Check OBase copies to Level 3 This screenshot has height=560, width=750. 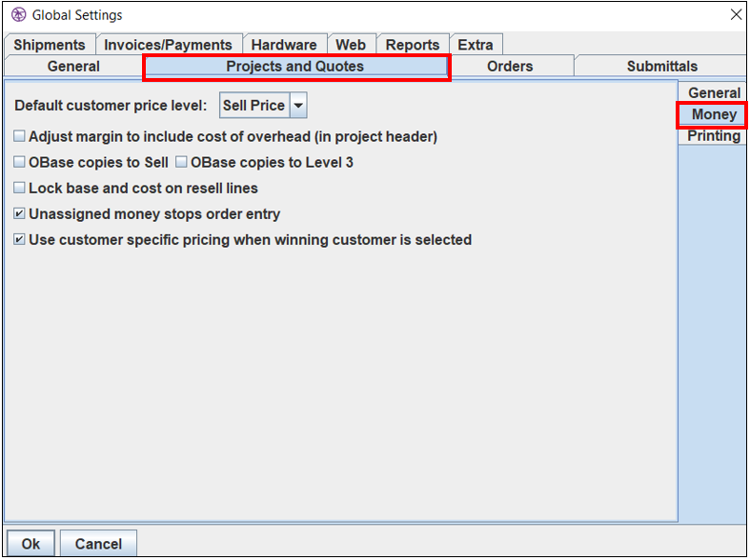tap(182, 163)
